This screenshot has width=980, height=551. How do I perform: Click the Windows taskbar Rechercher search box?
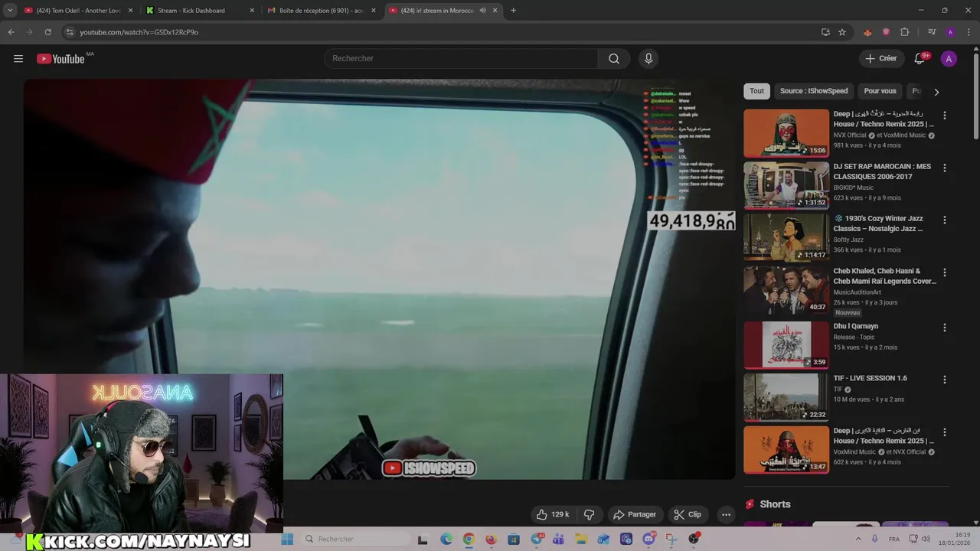[x=354, y=539]
